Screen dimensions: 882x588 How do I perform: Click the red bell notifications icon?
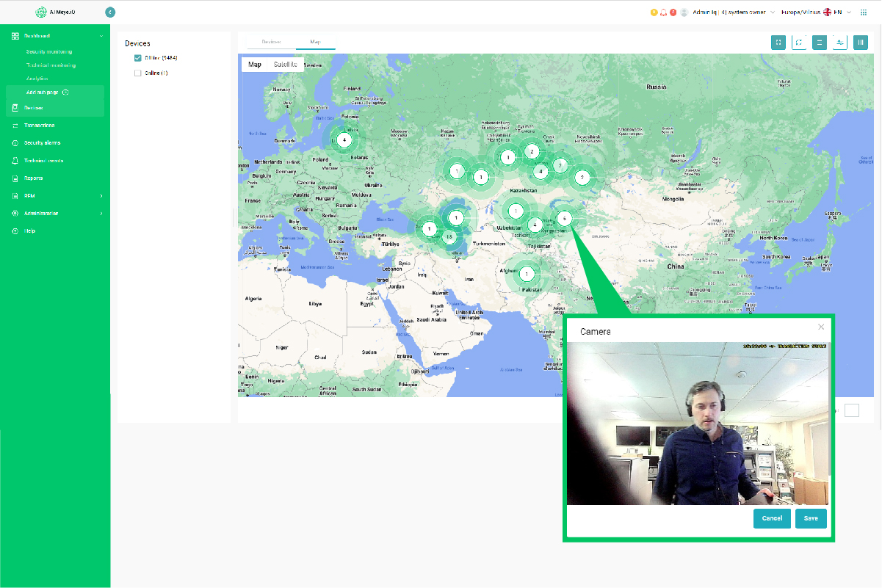click(663, 12)
